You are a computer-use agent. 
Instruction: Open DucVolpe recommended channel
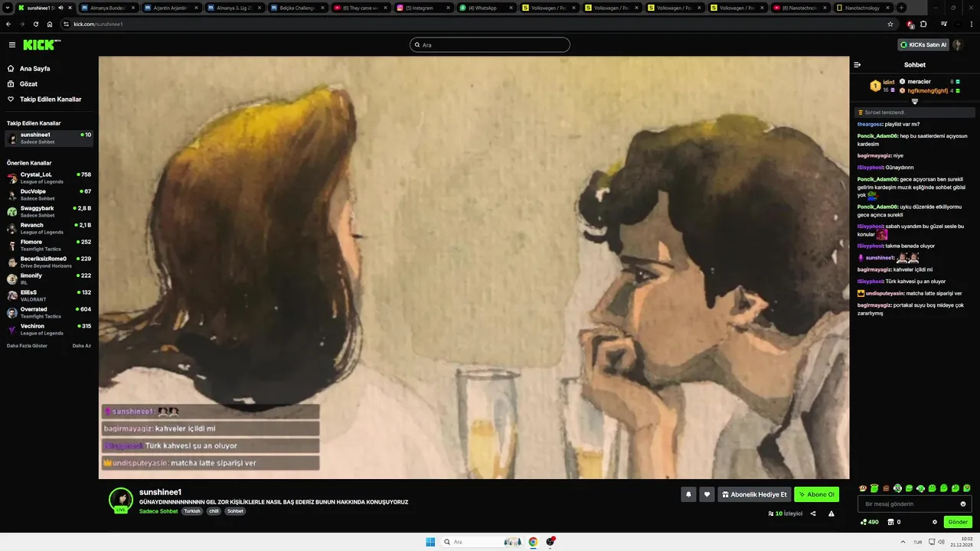coord(49,194)
